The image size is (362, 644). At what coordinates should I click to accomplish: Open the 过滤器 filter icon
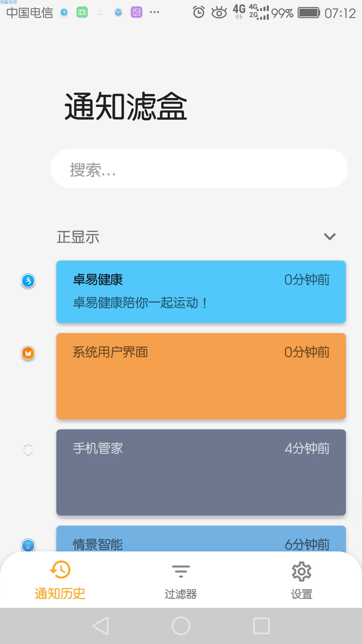point(181,571)
